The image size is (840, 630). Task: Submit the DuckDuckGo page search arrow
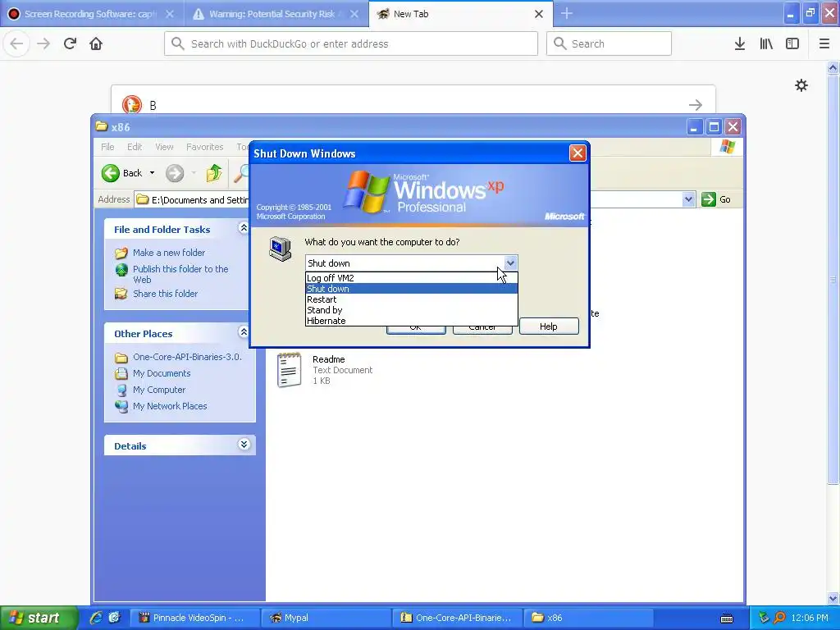696,105
